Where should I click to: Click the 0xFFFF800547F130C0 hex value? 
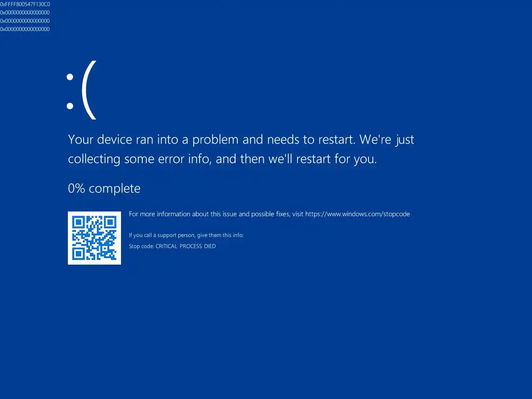[25, 4]
